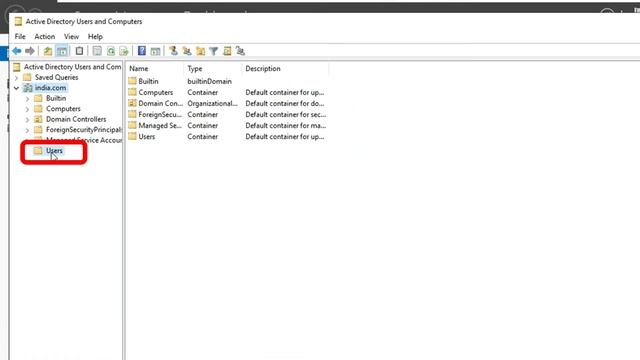
Task: Click the Builtin folder icon in the list
Action: coord(132,81)
